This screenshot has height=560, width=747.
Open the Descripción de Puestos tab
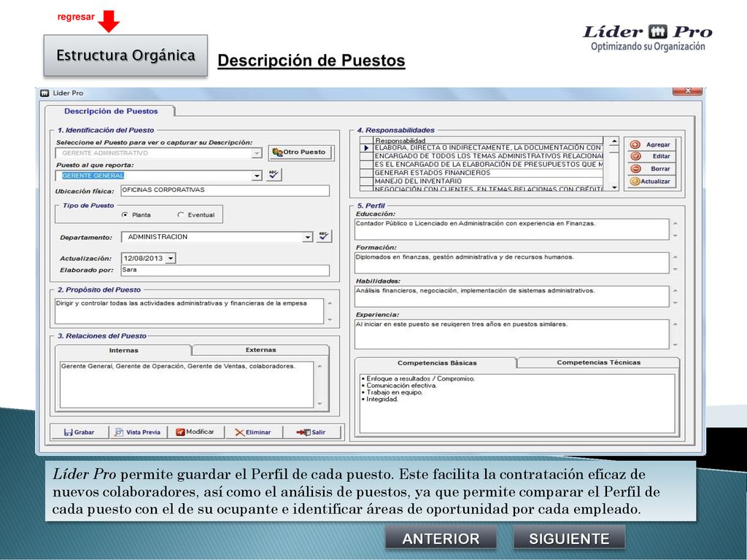coord(111,111)
